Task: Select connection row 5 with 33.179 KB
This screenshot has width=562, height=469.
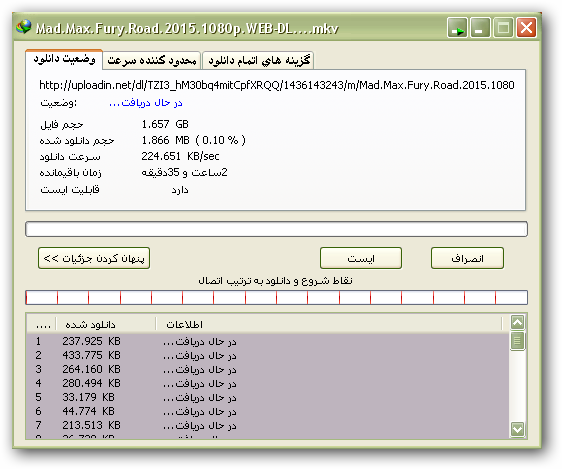Action: pyautogui.click(x=268, y=397)
